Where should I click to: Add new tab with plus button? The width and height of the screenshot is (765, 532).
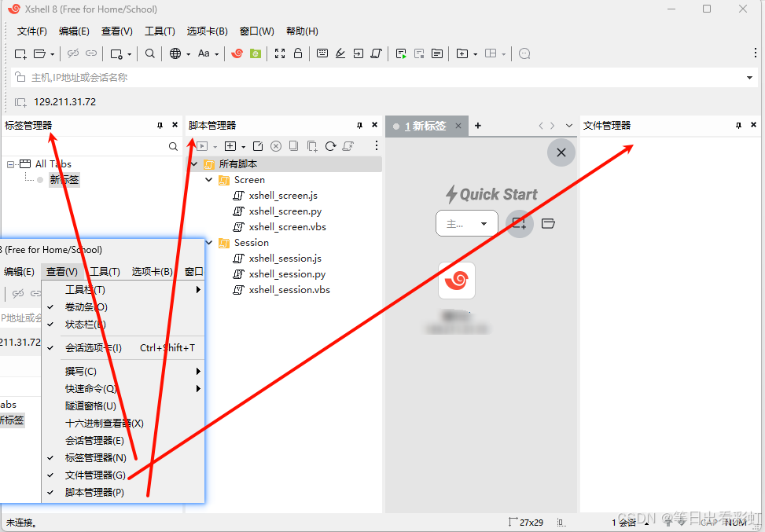pyautogui.click(x=478, y=126)
